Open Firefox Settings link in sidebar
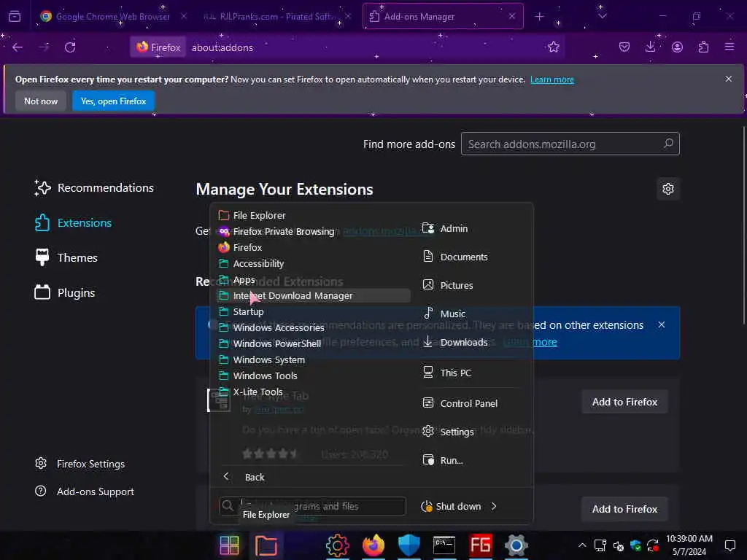 pos(80,464)
